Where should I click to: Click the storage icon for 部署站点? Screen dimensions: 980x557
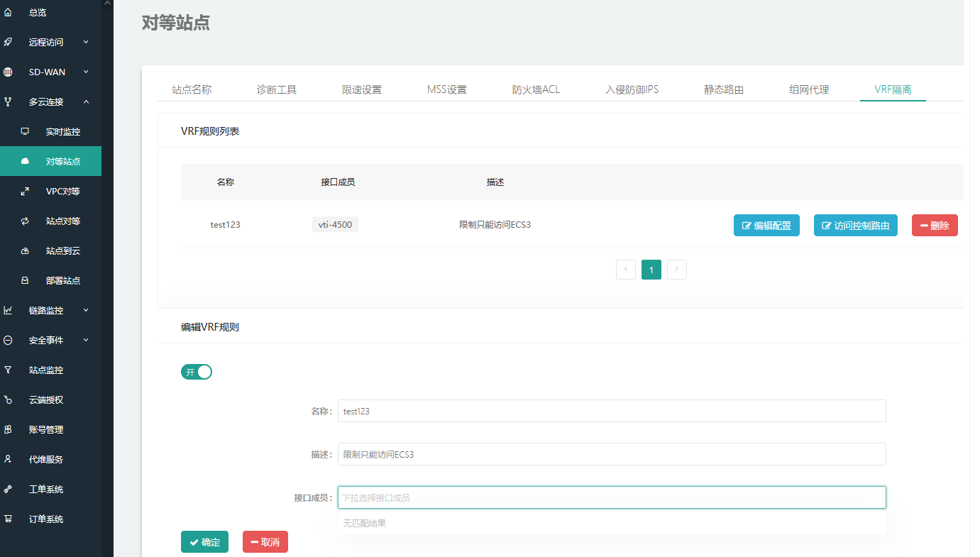[x=25, y=280]
